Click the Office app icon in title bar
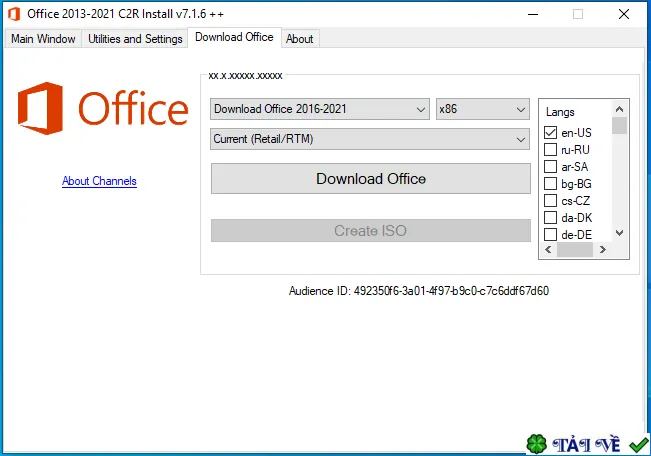The width and height of the screenshot is (651, 456). [x=14, y=14]
